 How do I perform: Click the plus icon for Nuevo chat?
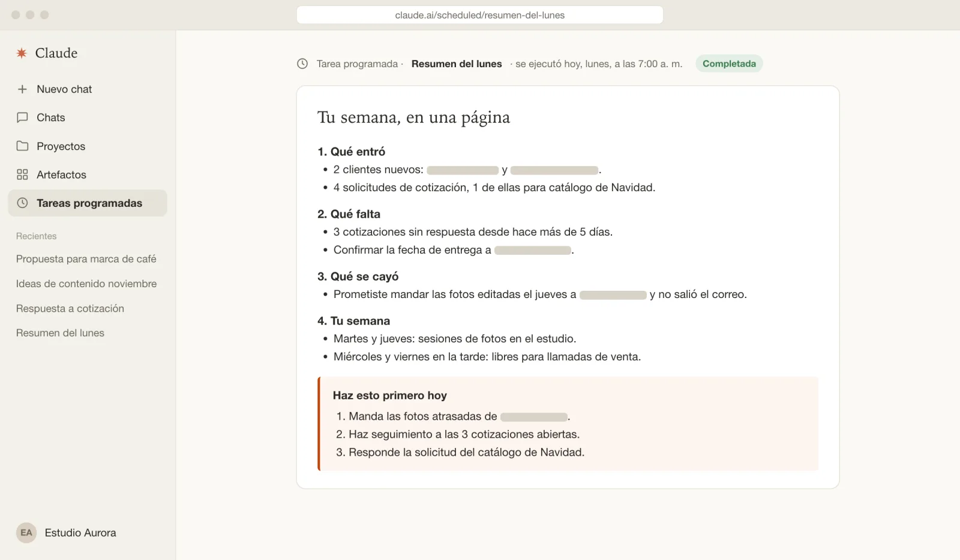pyautogui.click(x=22, y=89)
